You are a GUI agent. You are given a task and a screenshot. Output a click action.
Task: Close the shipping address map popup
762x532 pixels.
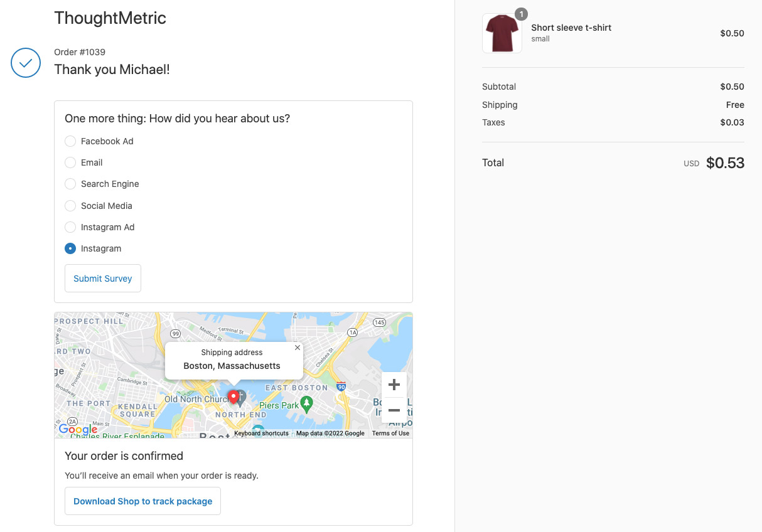pos(298,348)
